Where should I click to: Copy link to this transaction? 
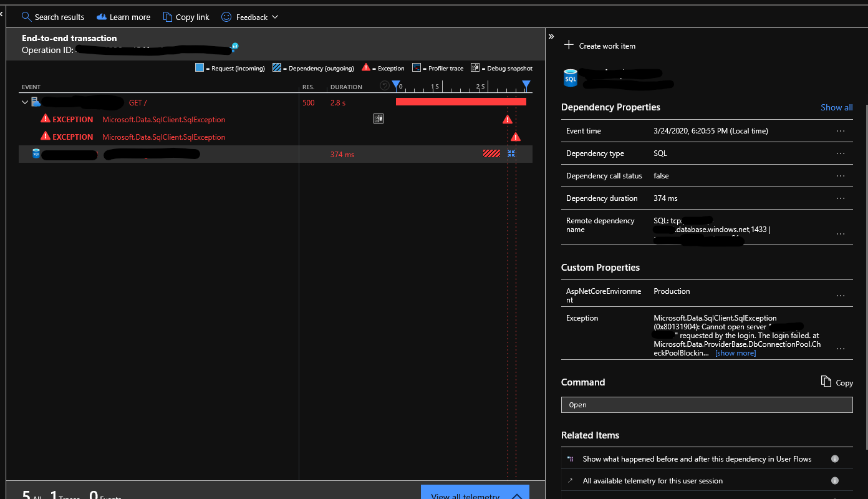pos(186,17)
